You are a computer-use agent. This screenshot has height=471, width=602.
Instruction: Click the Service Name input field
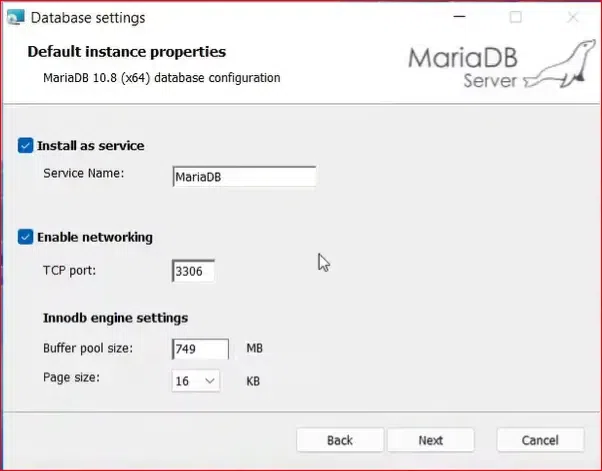[x=244, y=177]
